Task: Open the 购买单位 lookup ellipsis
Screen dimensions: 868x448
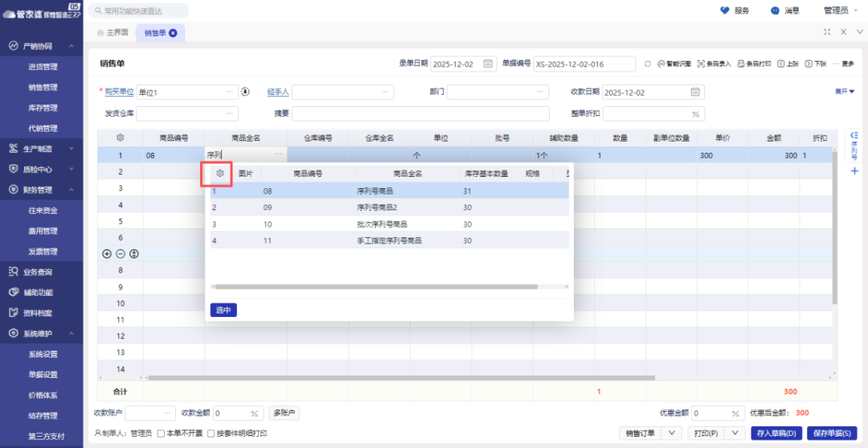Action: coord(230,92)
